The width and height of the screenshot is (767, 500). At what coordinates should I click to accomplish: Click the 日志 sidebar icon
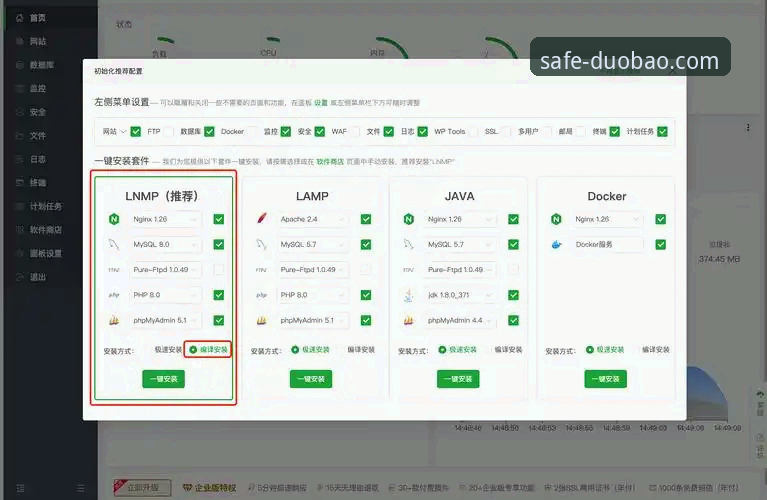[x=20, y=159]
